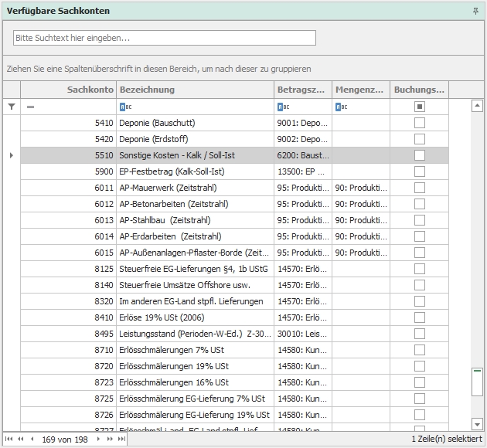Image resolution: width=487 pixels, height=448 pixels.
Task: Select row 8495 Leistungsstand
Action: pos(193,334)
